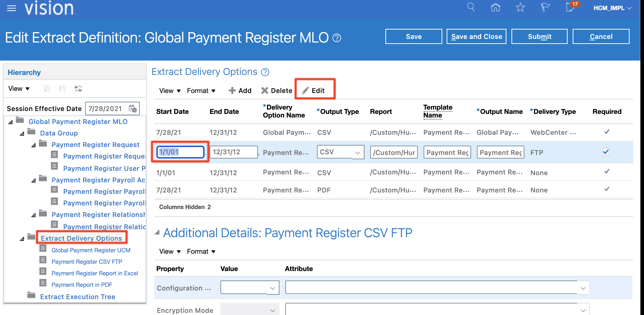Image resolution: width=644 pixels, height=315 pixels.
Task: Click the Add plus icon
Action: 232,90
